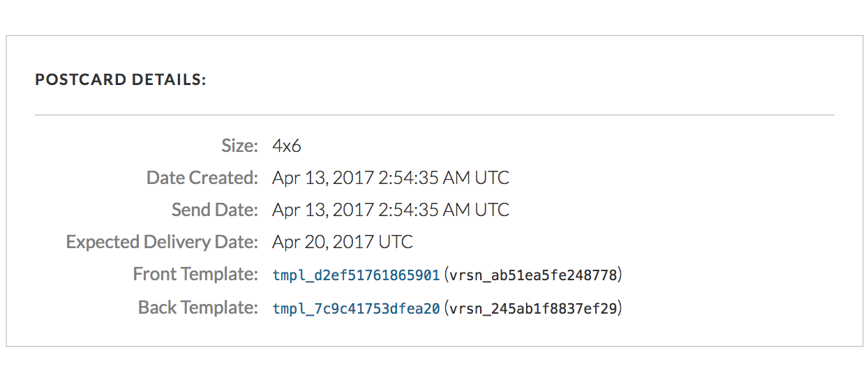This screenshot has width=868, height=382.
Task: Open the tmpl_d2ef51761865901 front template link
Action: (356, 275)
